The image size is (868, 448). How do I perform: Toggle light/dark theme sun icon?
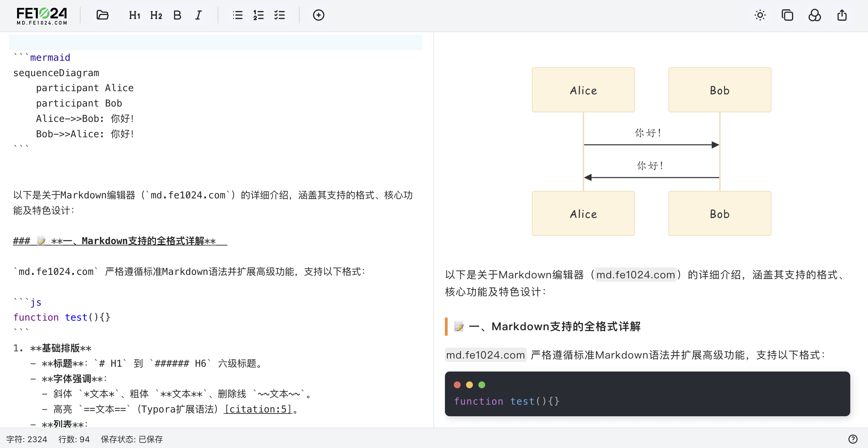(760, 15)
